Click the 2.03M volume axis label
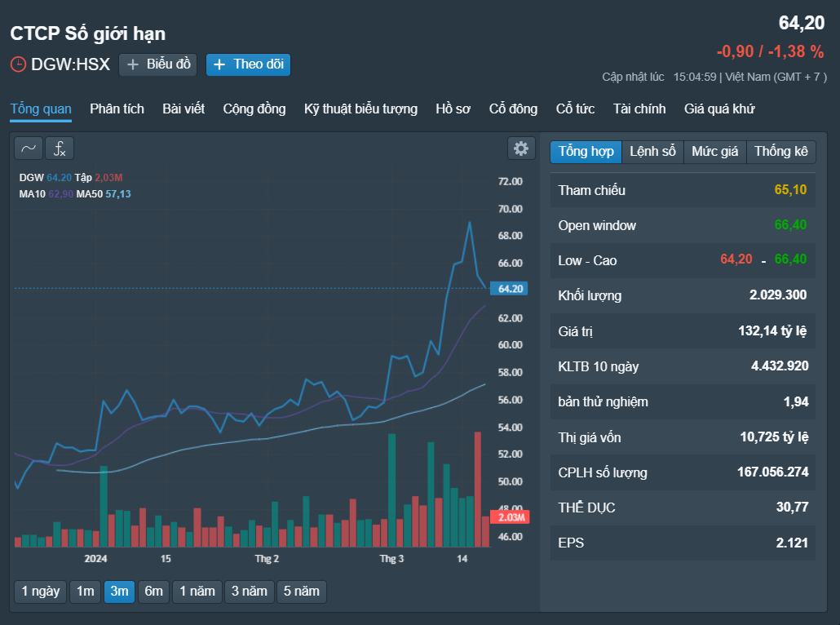Viewport: 840px width, 625px height. [511, 517]
